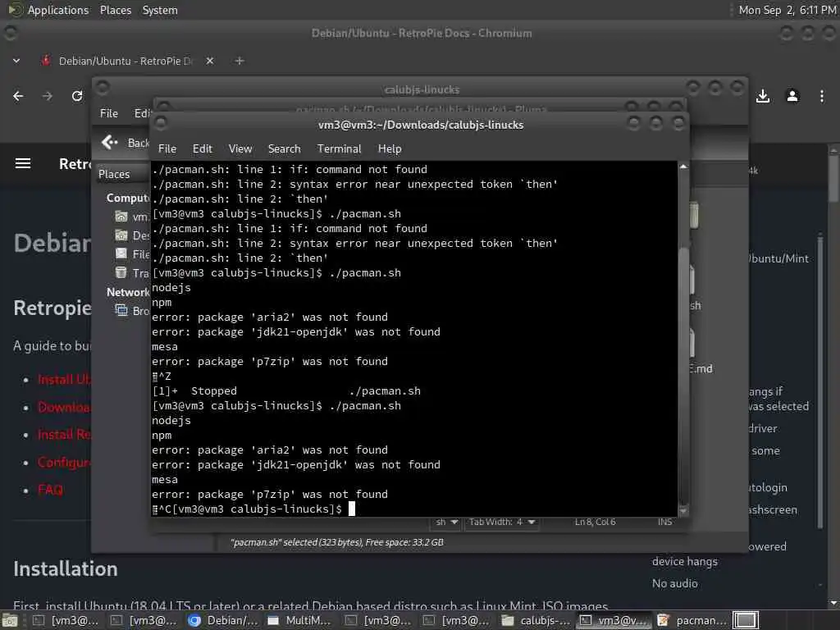
Task: Click the Back arrow in calubjs-linucks file manager
Action: click(110, 143)
